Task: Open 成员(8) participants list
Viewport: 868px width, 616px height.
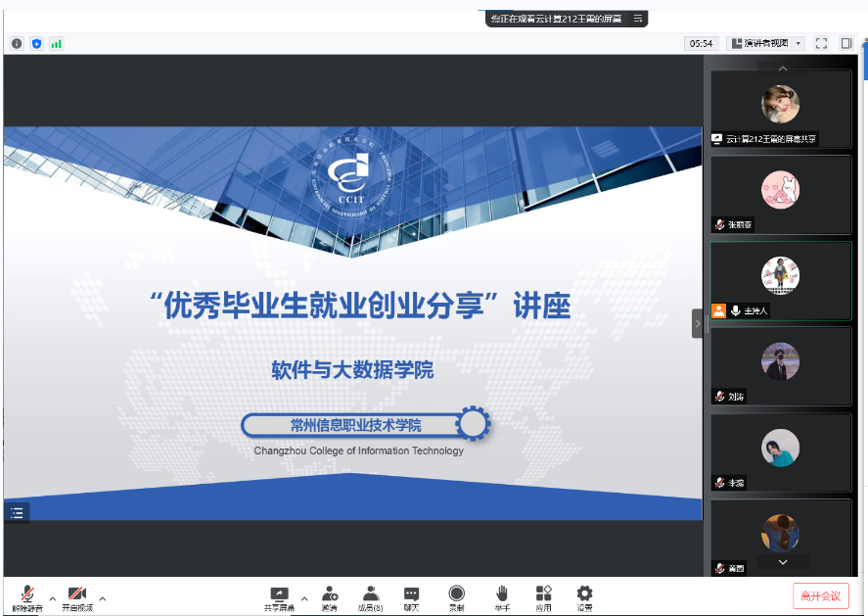Action: [x=370, y=598]
